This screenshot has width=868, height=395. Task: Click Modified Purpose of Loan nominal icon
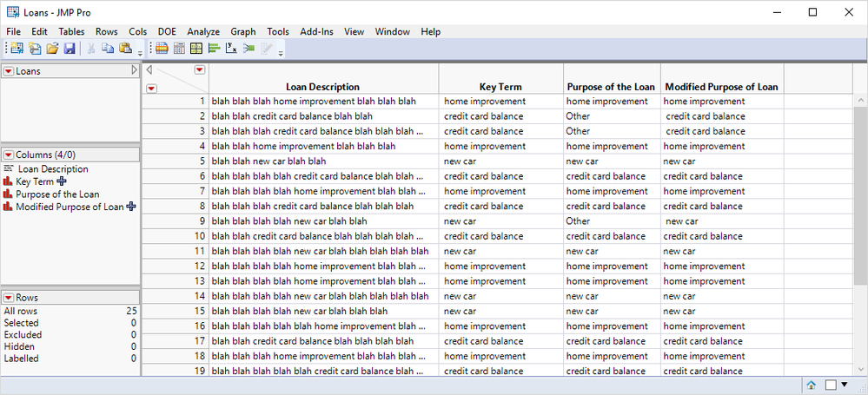[8, 207]
